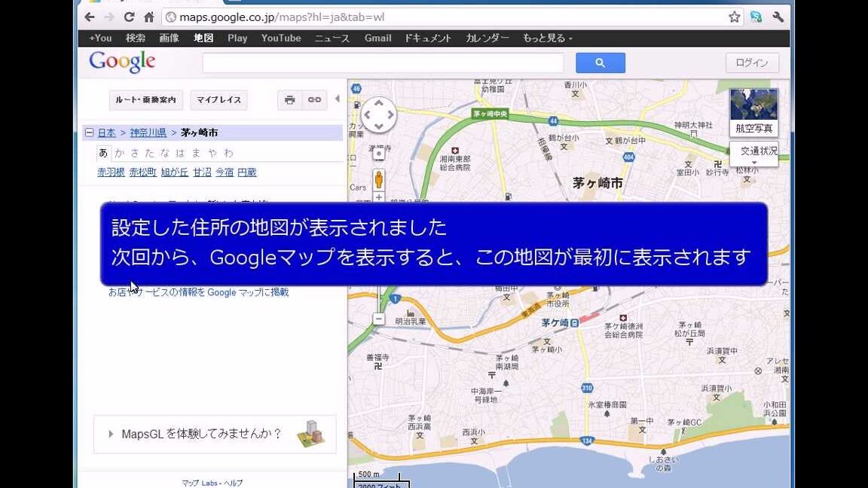Select 検索 in the Google bar

[x=135, y=38]
